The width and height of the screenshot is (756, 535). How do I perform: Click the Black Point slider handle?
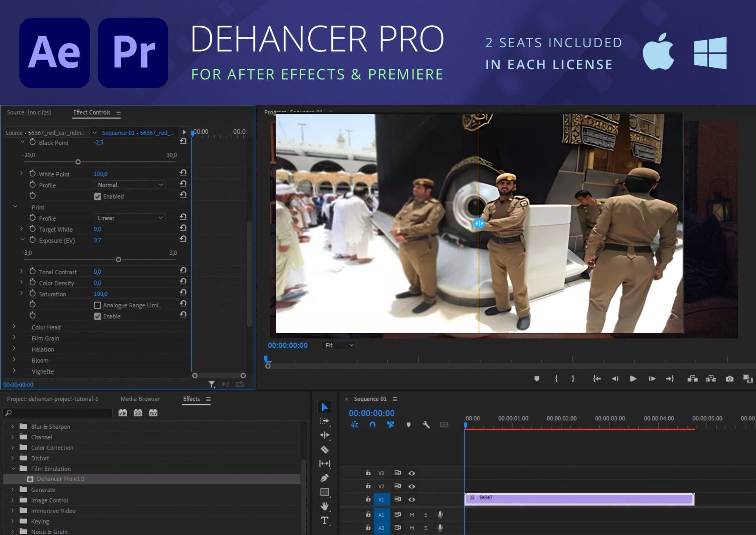[x=78, y=162]
